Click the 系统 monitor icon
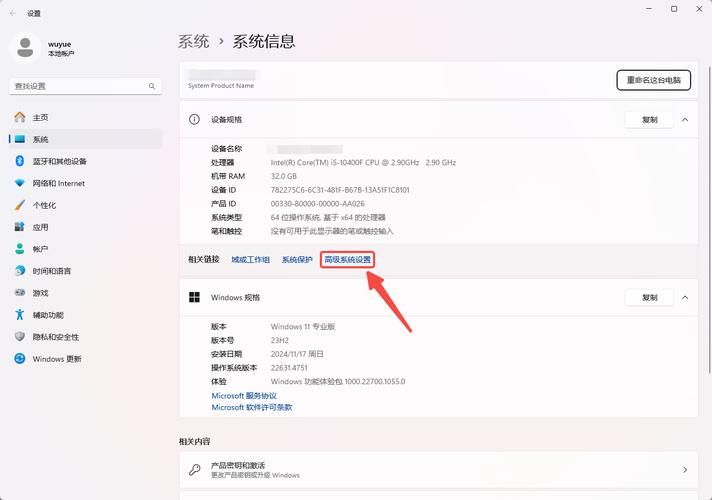The image size is (712, 500). [x=20, y=139]
